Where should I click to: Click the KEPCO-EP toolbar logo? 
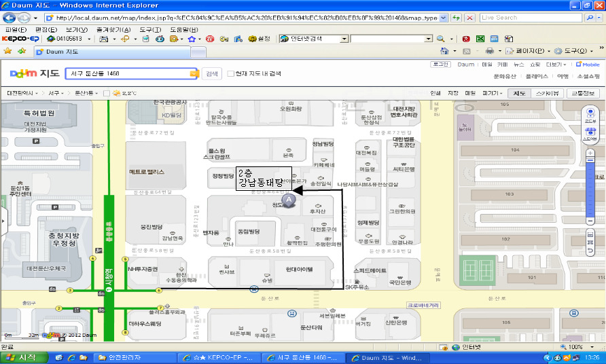coord(20,39)
